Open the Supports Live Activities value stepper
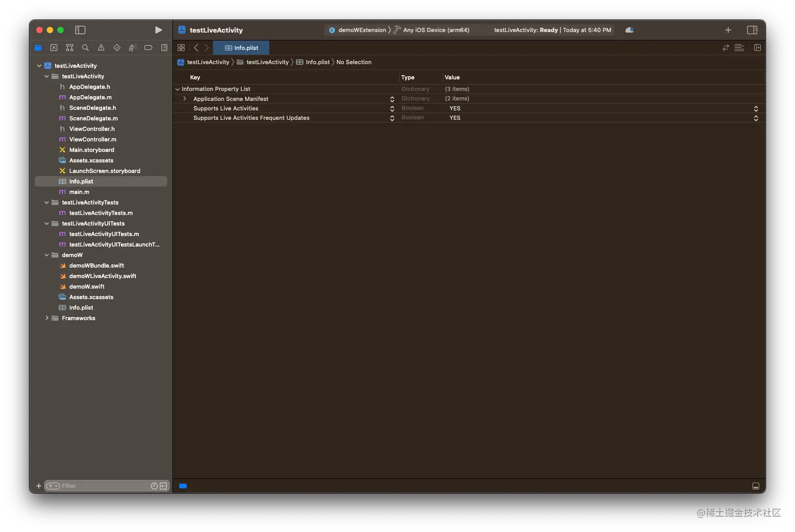Screen dimensions: 795x532 756,108
